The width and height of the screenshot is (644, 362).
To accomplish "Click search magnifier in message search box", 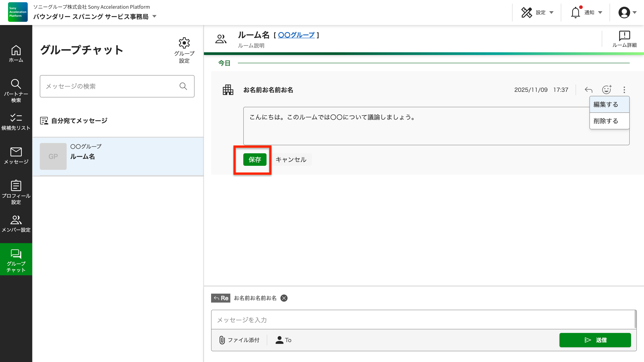I will coord(183,86).
